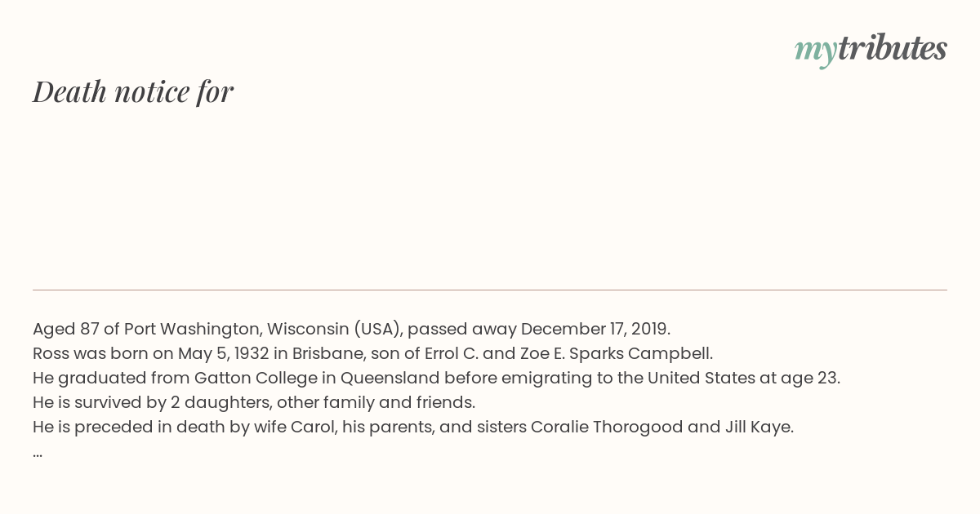
Task: Click the green 'my' in the logo
Action: tap(815, 52)
